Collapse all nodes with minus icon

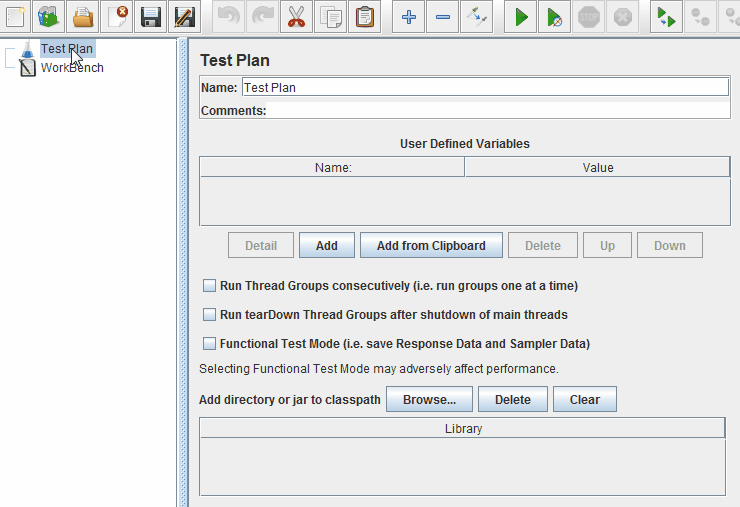[443, 17]
